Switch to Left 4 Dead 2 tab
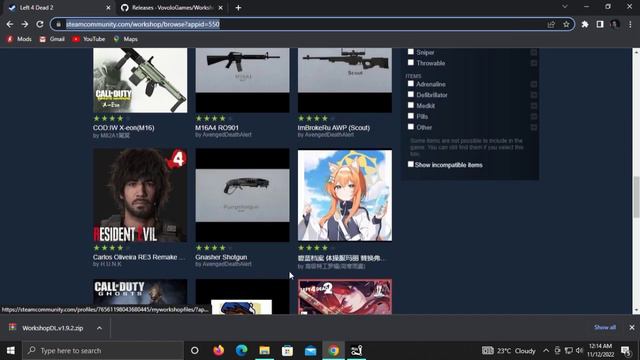The height and width of the screenshot is (360, 640). 57,8
